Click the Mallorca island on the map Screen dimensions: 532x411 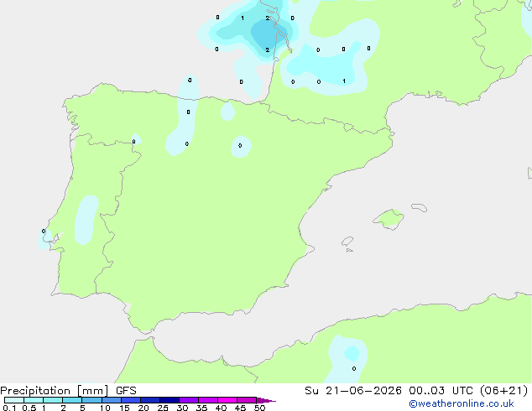(x=389, y=220)
